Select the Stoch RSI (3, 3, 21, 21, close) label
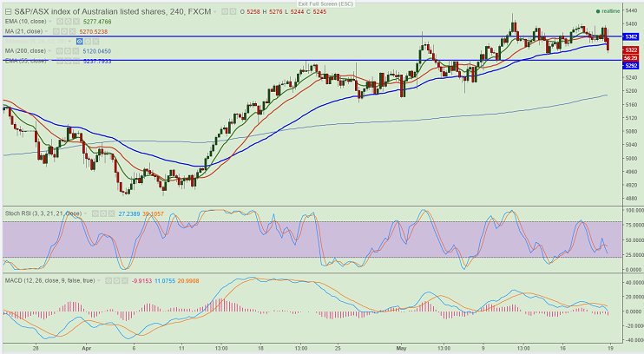Viewport: 644px width, 354px height. pyautogui.click(x=43, y=213)
